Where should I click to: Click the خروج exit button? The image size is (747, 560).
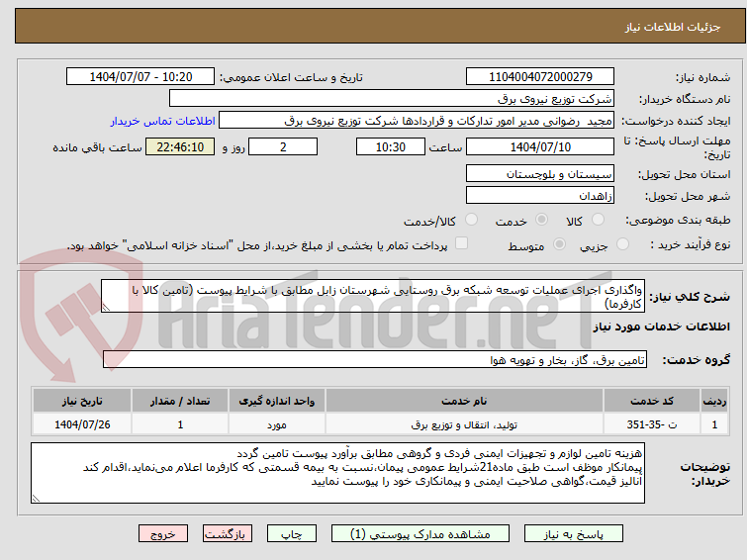pyautogui.click(x=163, y=534)
